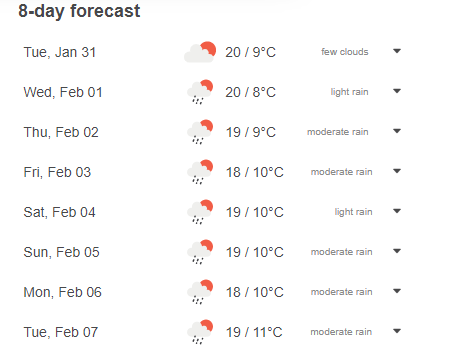The image size is (458, 362).
Task: Click the few clouds icon for Jan 31
Action: tap(200, 52)
